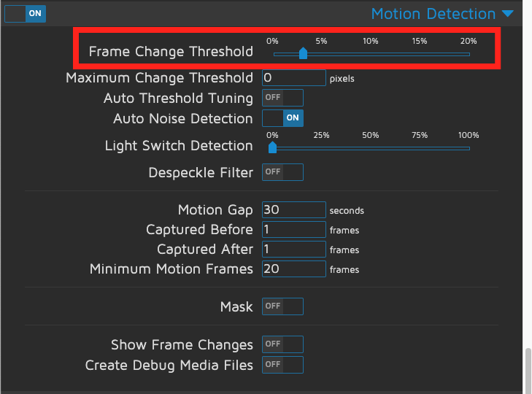The width and height of the screenshot is (532, 394).
Task: Enable Create Debug Media Files switch
Action: [282, 365]
